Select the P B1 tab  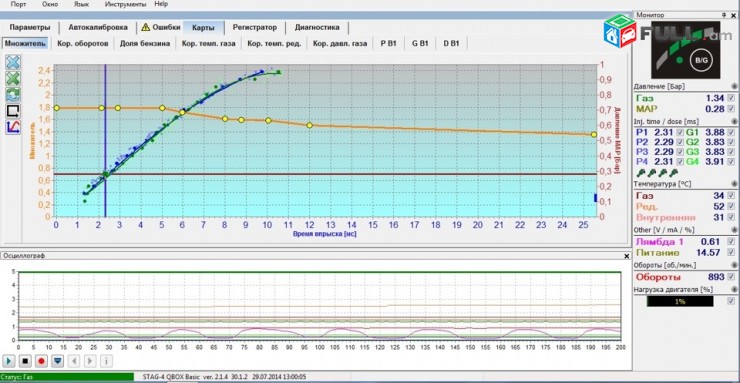pyautogui.click(x=388, y=43)
